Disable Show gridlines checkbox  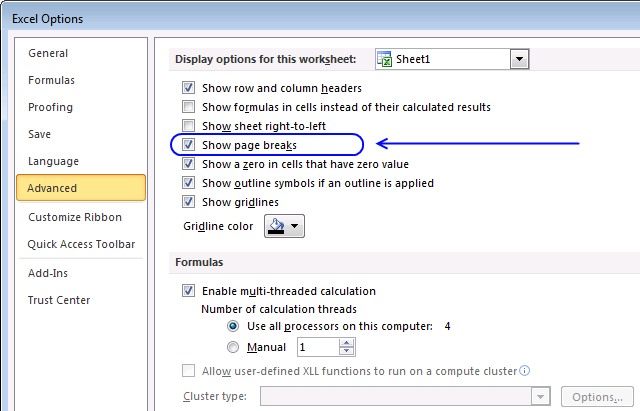click(x=189, y=202)
